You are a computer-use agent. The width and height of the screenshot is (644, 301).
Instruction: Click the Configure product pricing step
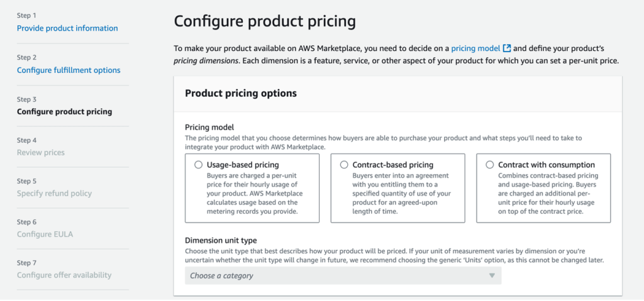[x=64, y=112]
